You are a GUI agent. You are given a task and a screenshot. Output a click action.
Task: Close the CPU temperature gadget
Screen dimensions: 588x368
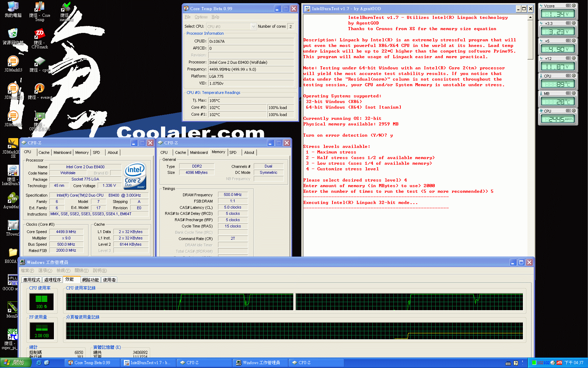[574, 76]
